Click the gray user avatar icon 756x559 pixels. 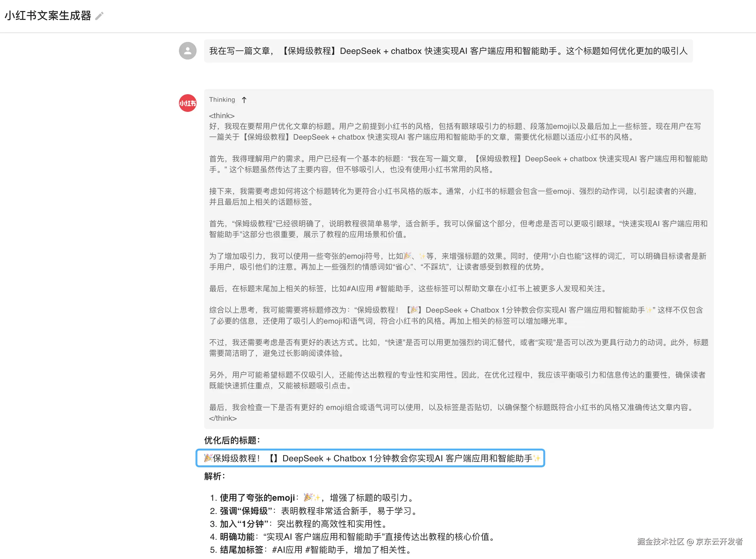click(187, 51)
